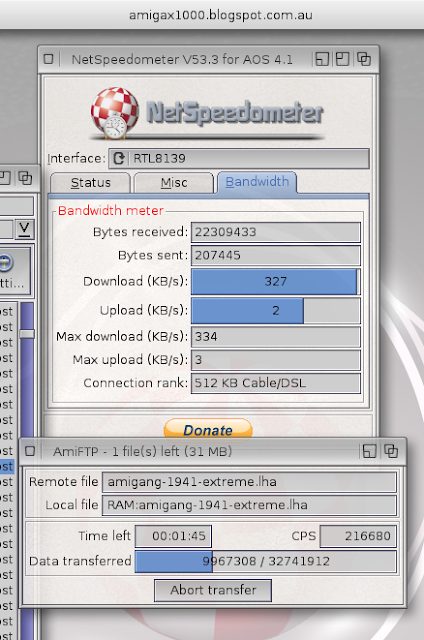
Task: Click NetSpeedometer depth gadget
Action: tap(364, 59)
